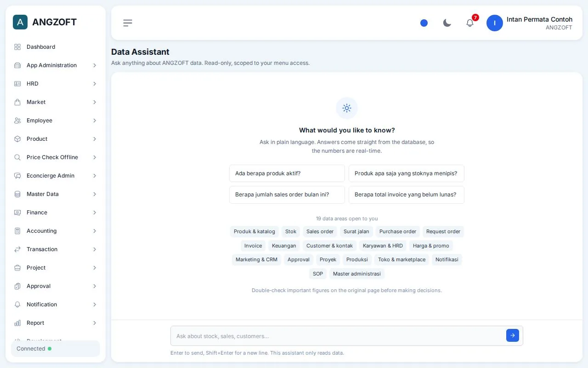Click the Econcierge Admin chat icon
The height and width of the screenshot is (368, 588).
click(x=17, y=176)
